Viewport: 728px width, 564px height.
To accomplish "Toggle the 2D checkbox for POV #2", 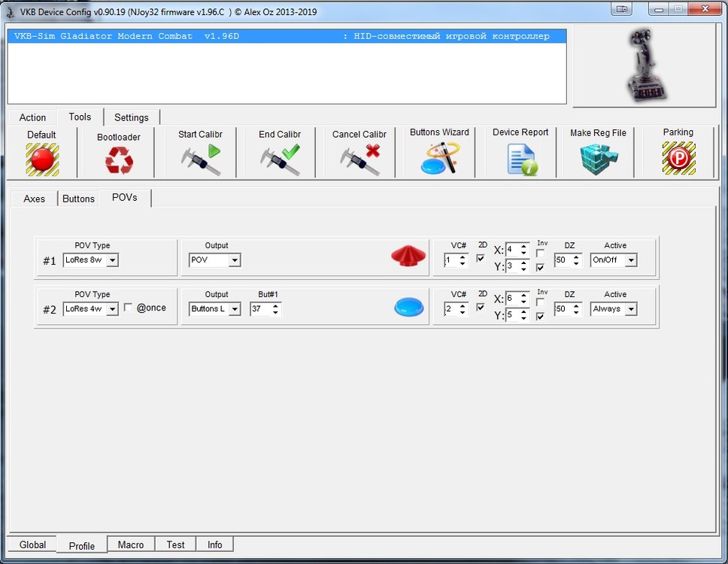I will (481, 308).
